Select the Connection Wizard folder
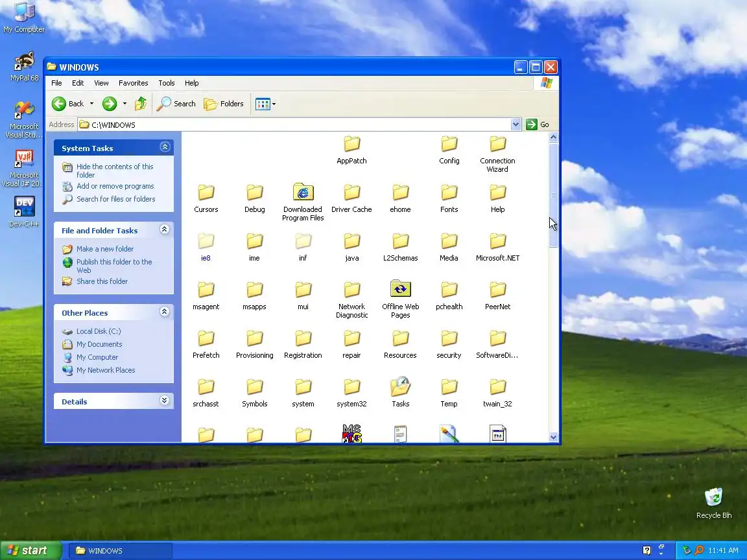The image size is (747, 560). (497, 154)
